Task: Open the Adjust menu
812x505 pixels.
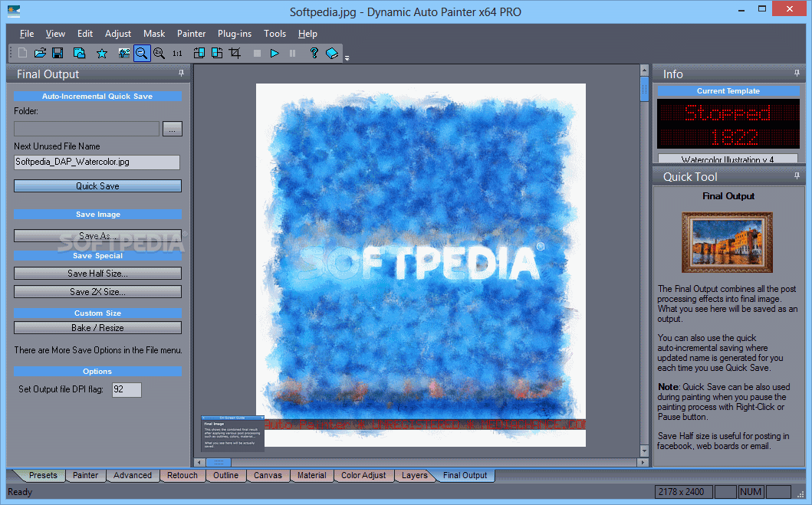Action: [x=118, y=34]
